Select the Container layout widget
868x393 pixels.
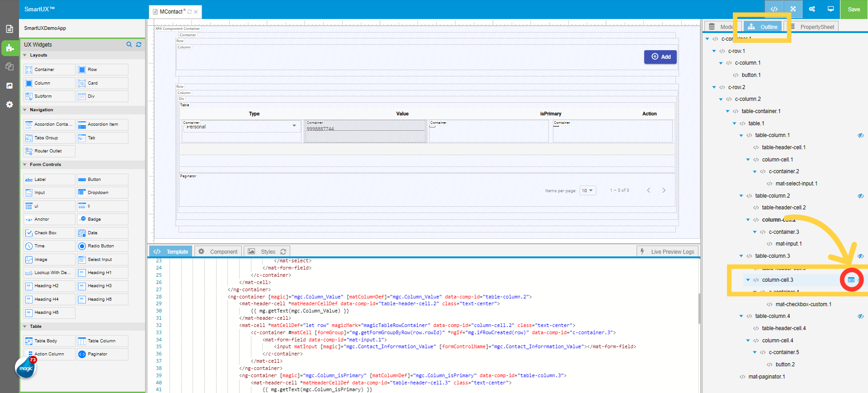tap(49, 70)
